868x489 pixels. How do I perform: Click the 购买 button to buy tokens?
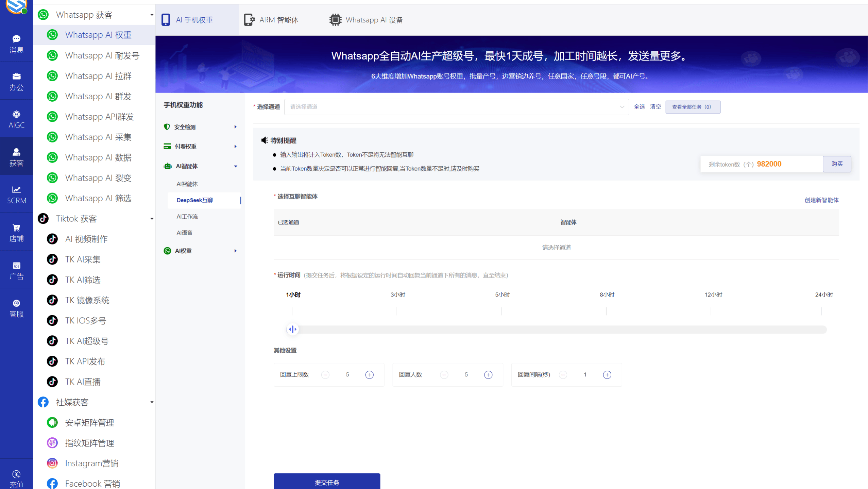(x=837, y=164)
